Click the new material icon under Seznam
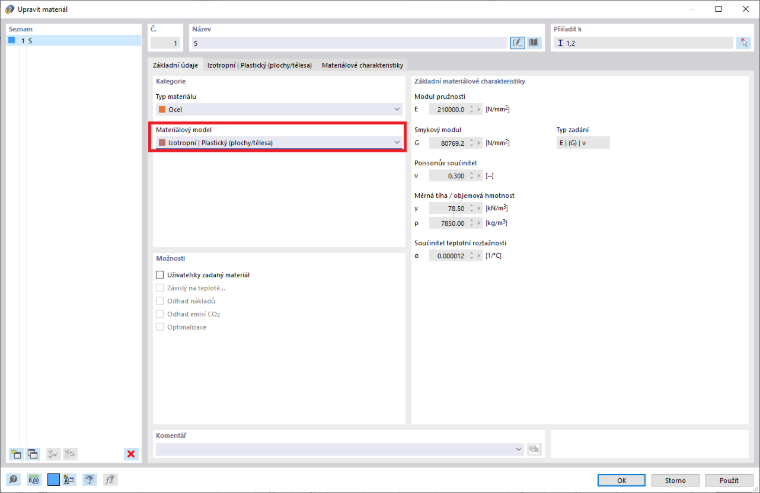 coord(16,454)
